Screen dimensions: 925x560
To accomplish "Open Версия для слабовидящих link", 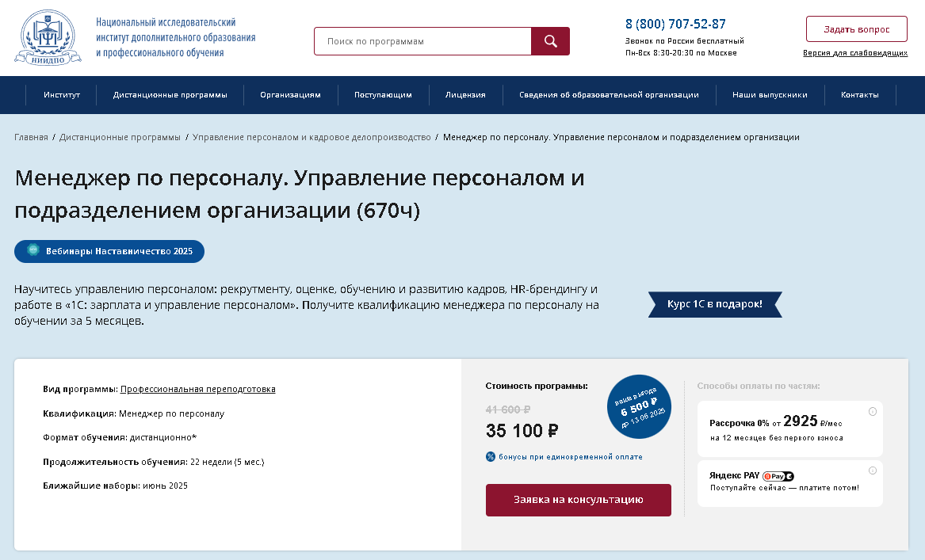I will click(854, 53).
